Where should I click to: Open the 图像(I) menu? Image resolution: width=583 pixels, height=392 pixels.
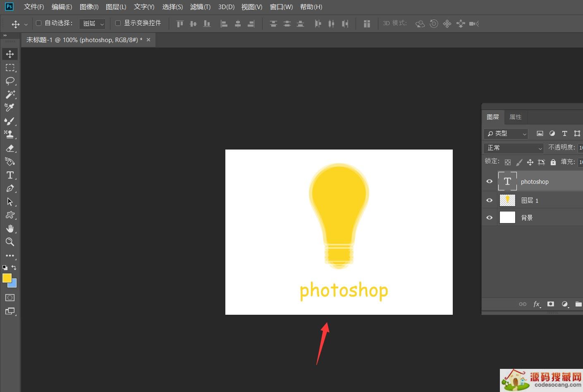pos(89,7)
